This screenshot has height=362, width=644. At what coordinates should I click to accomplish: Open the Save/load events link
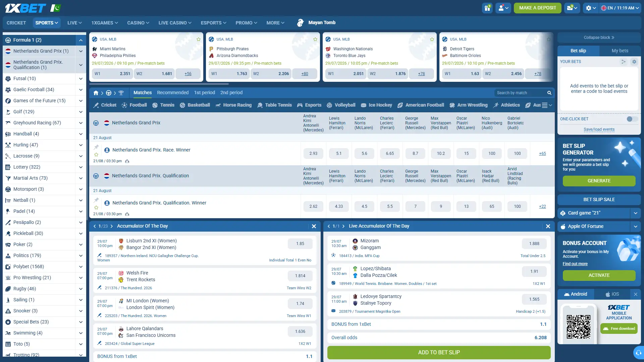599,130
